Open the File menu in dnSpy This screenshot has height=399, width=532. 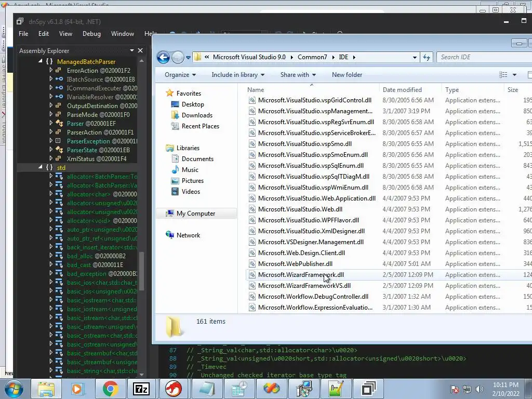23,34
